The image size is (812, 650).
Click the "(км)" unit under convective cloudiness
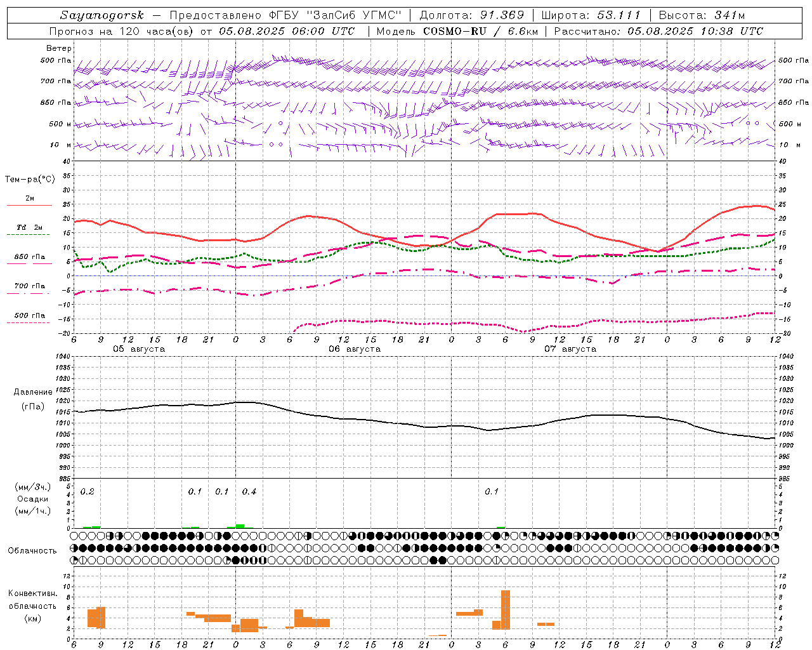33,618
